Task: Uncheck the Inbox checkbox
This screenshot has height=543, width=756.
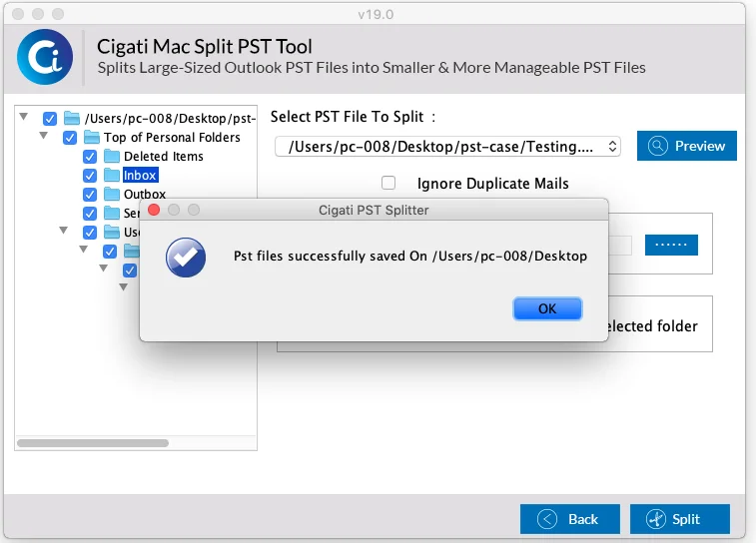Action: (x=90, y=176)
